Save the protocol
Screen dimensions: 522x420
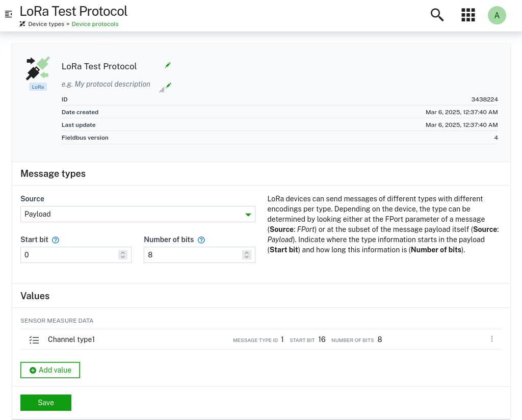(x=46, y=403)
